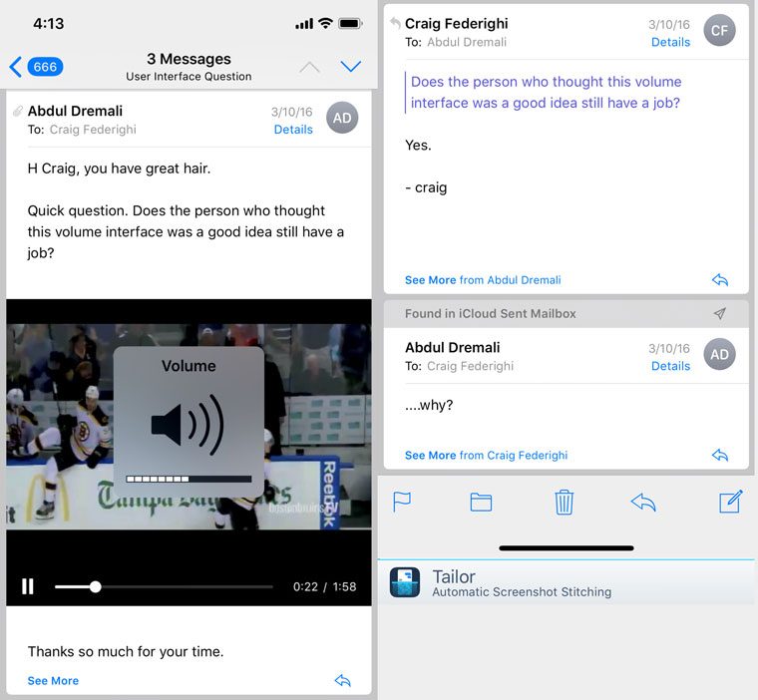Open Details for Craig Federighi's reply

pyautogui.click(x=670, y=42)
